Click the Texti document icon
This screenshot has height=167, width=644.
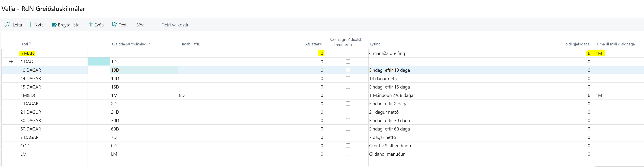pos(114,25)
